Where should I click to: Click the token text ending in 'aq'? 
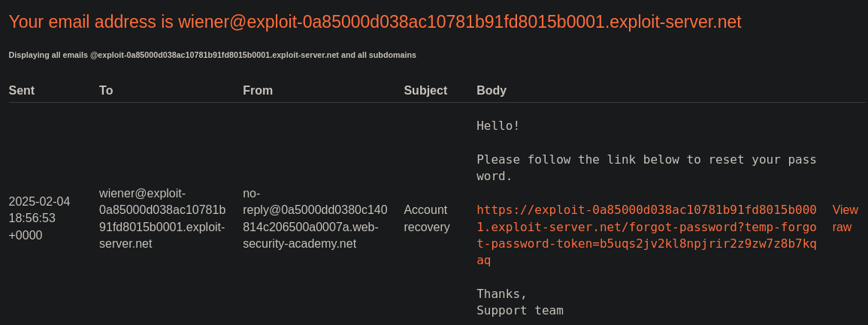click(x=483, y=260)
